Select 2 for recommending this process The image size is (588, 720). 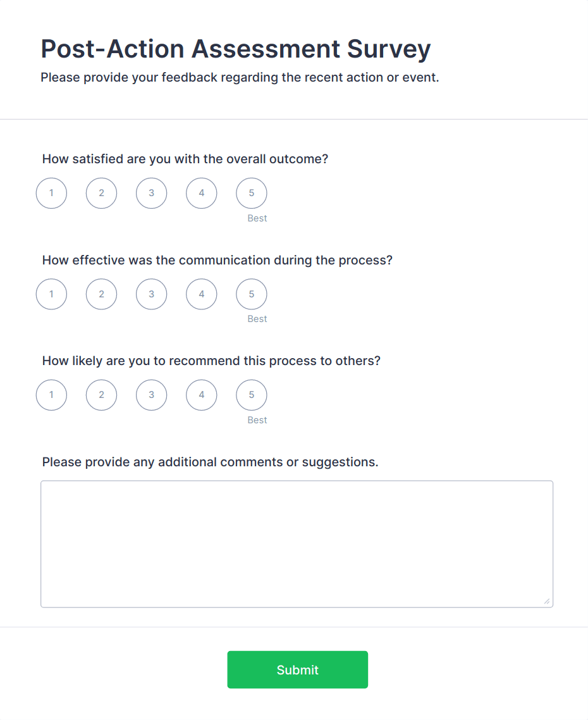tap(101, 395)
